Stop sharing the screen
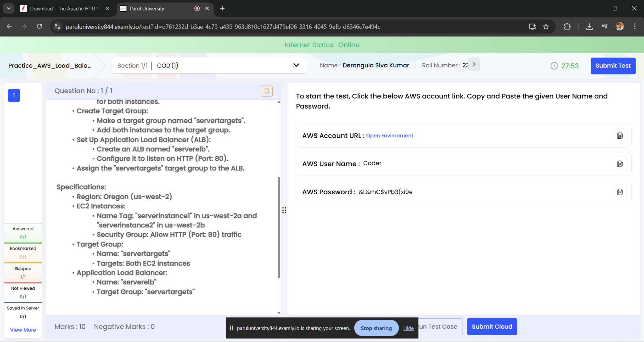Image resolution: width=644 pixels, height=342 pixels. 376,328
